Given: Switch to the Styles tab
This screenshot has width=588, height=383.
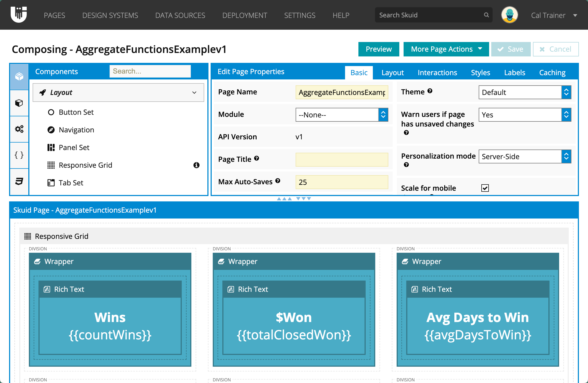Looking at the screenshot, I should coord(481,73).
